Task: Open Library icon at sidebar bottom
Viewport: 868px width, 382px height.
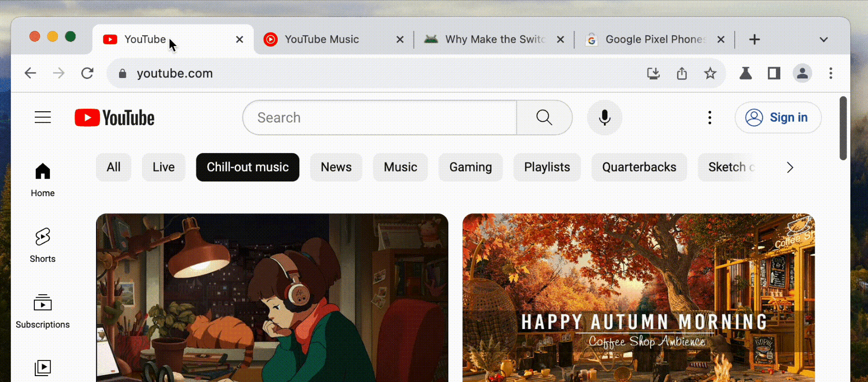Action: click(43, 368)
